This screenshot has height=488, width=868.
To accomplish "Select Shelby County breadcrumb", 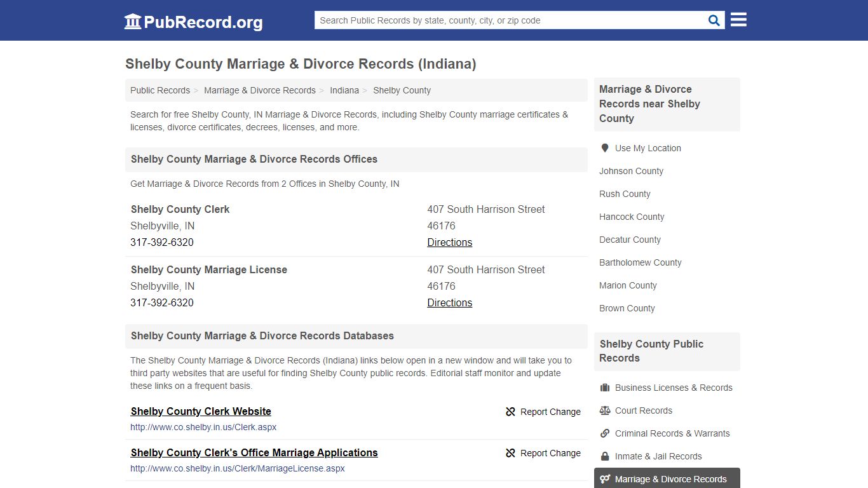I will [402, 90].
